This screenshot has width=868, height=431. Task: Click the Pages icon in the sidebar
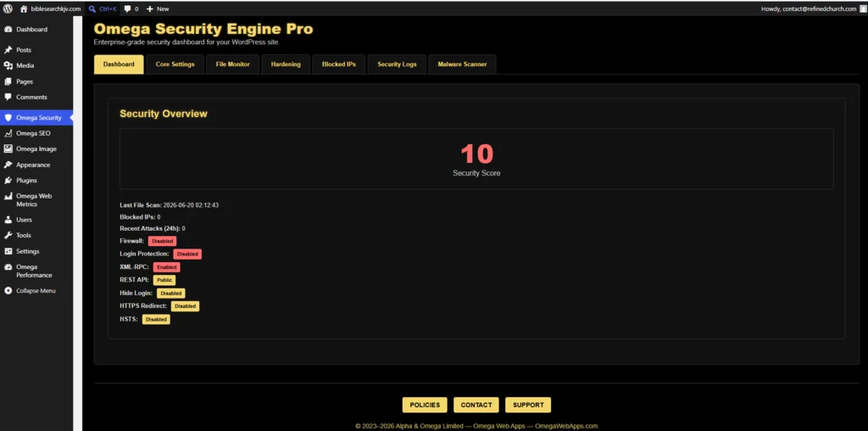(x=8, y=81)
